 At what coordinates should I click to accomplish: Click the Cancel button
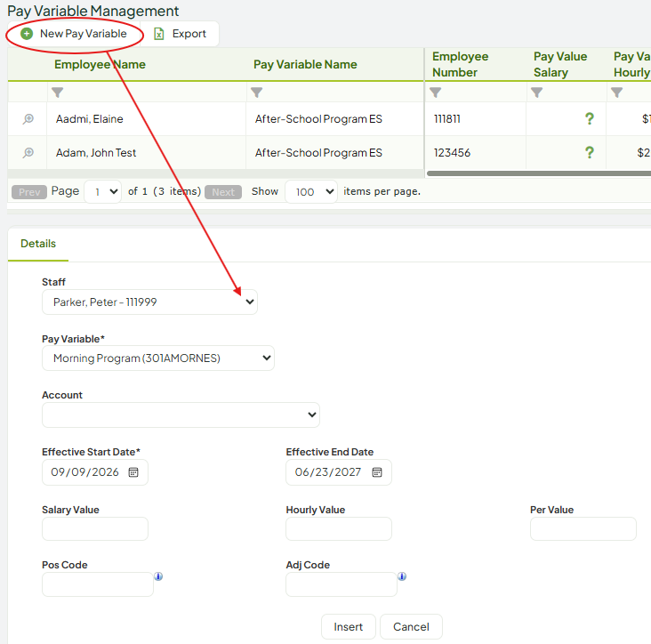tap(411, 626)
